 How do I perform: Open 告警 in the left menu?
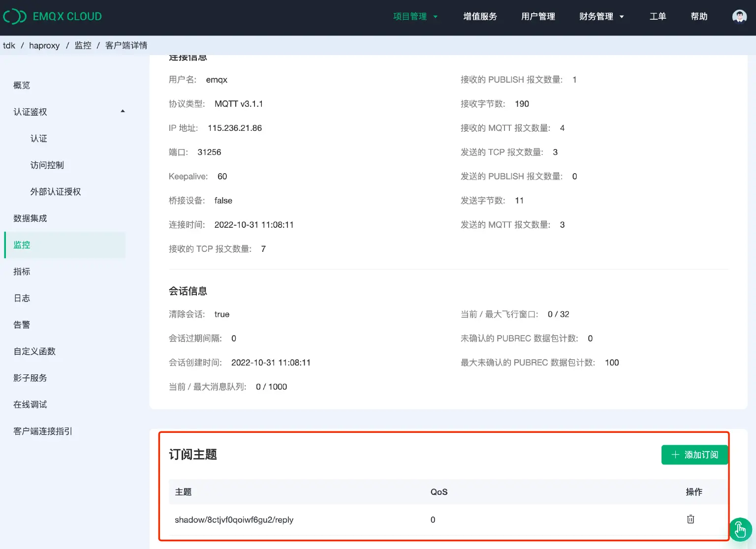click(x=21, y=325)
